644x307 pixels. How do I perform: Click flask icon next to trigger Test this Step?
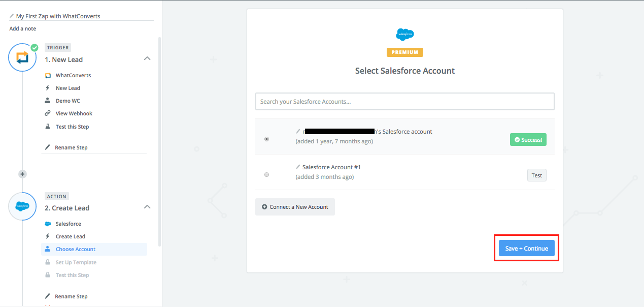[x=48, y=127]
